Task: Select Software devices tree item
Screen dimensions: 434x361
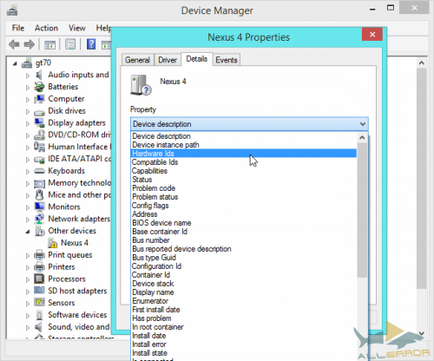Action: 77,315
